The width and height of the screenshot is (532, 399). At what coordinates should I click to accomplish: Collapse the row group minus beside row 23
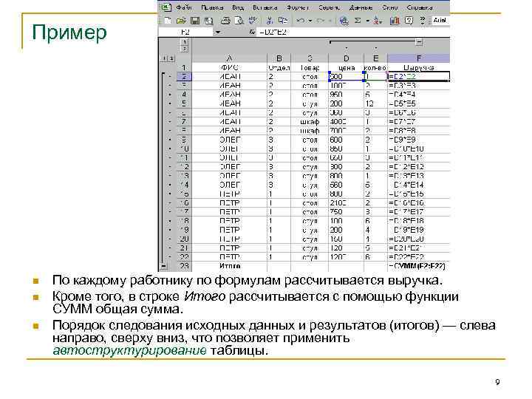163,266
